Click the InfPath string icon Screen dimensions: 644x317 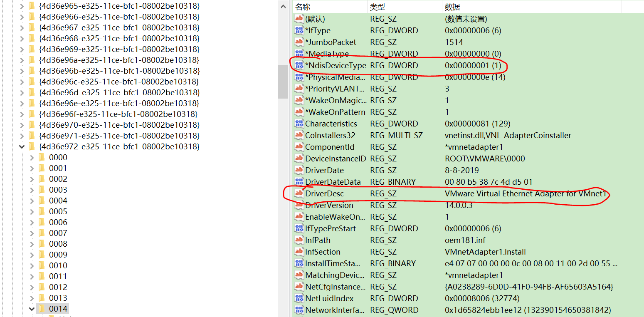click(299, 240)
